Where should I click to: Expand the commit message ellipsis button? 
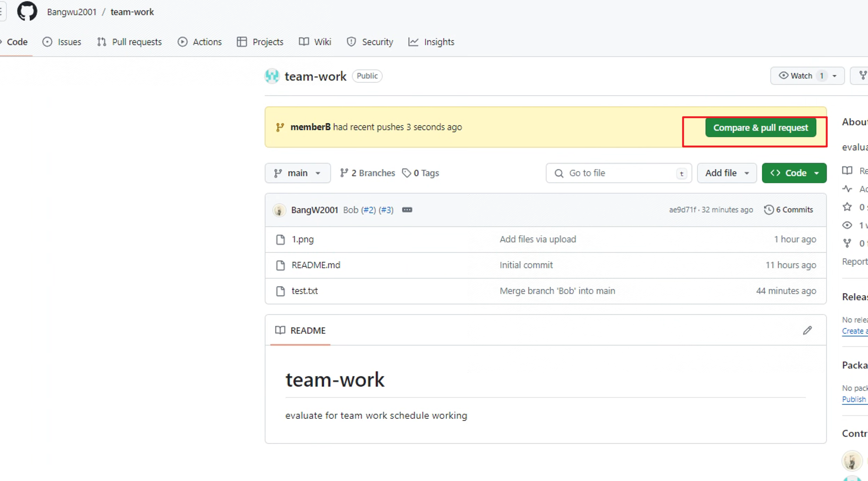(407, 210)
